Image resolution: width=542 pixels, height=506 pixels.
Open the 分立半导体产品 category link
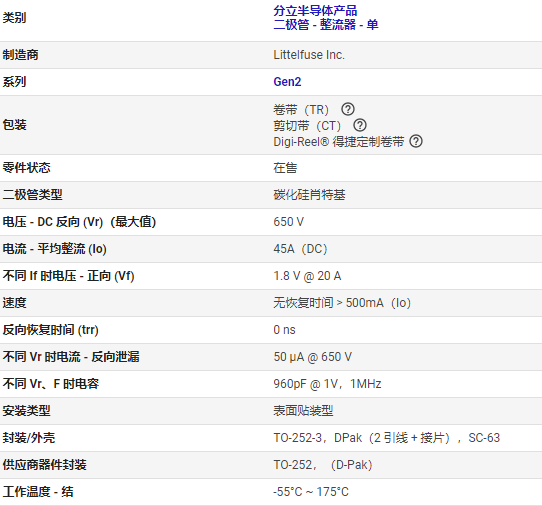click(x=315, y=11)
